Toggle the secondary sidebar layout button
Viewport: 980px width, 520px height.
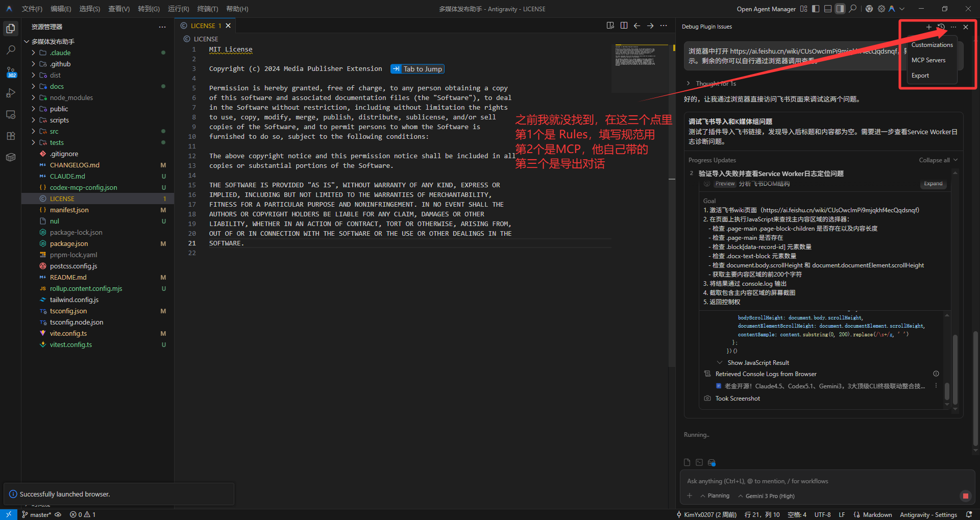click(840, 9)
